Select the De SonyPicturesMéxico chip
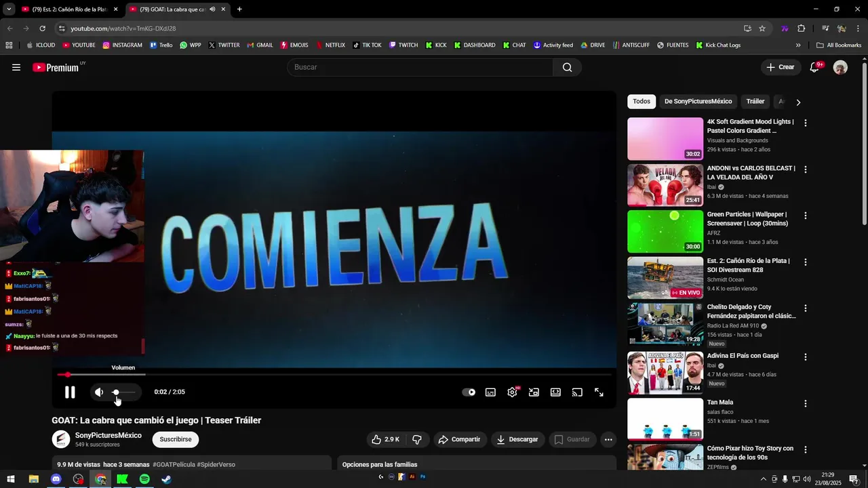This screenshot has height=488, width=868. pos(698,102)
